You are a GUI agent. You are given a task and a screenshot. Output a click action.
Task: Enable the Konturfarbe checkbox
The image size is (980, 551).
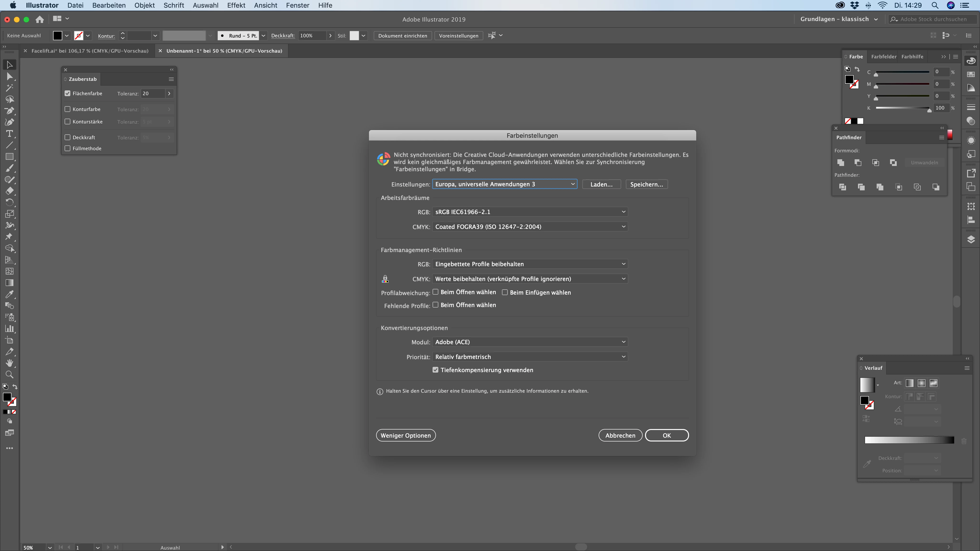coord(68,109)
